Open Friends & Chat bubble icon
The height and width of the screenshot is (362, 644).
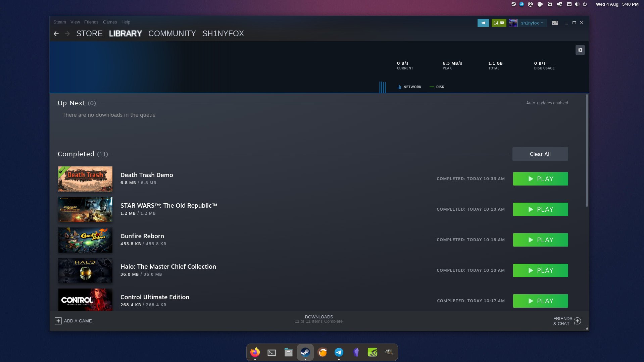point(578,321)
